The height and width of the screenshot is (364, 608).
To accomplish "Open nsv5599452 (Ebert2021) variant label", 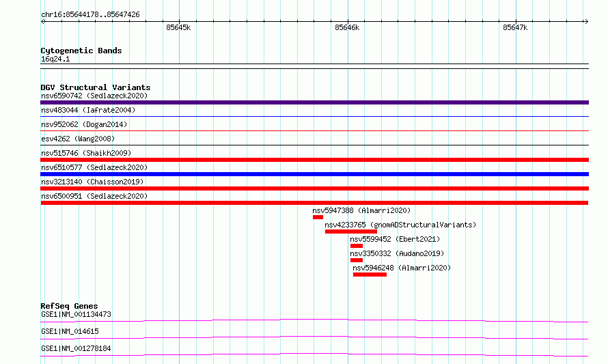I will (395, 239).
